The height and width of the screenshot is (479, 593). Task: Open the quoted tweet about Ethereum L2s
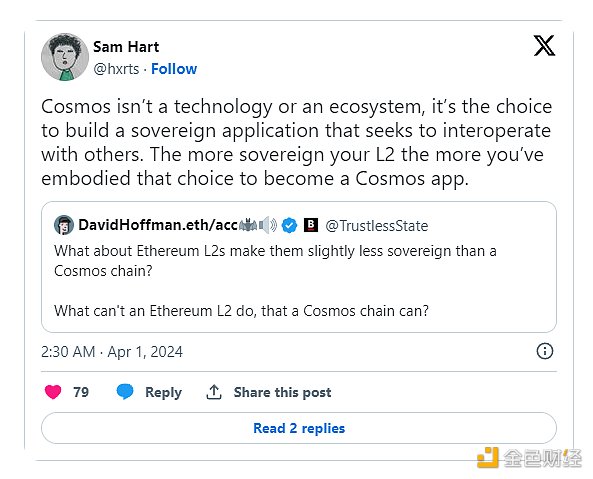(x=299, y=267)
